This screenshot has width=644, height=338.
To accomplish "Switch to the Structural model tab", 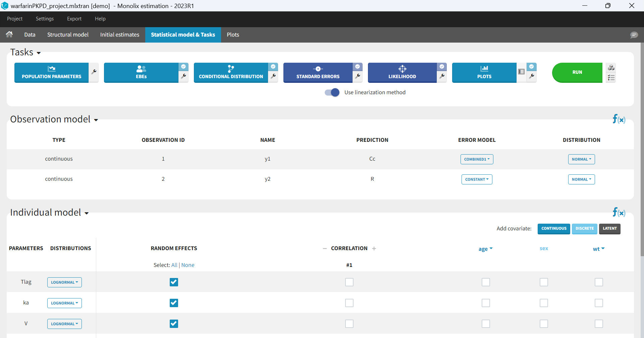I will click(x=68, y=35).
